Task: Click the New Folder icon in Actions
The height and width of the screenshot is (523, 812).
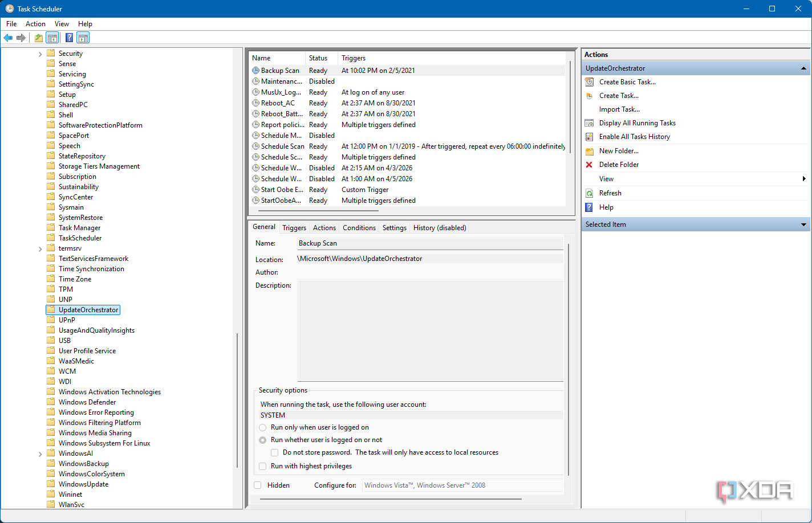Action: [590, 151]
